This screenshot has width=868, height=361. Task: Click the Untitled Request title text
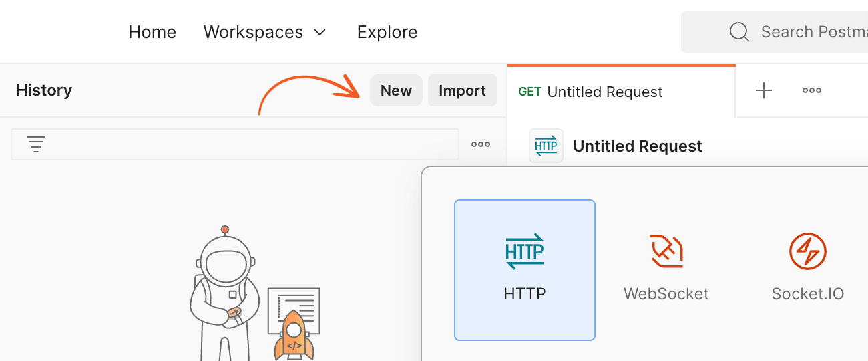pyautogui.click(x=638, y=146)
